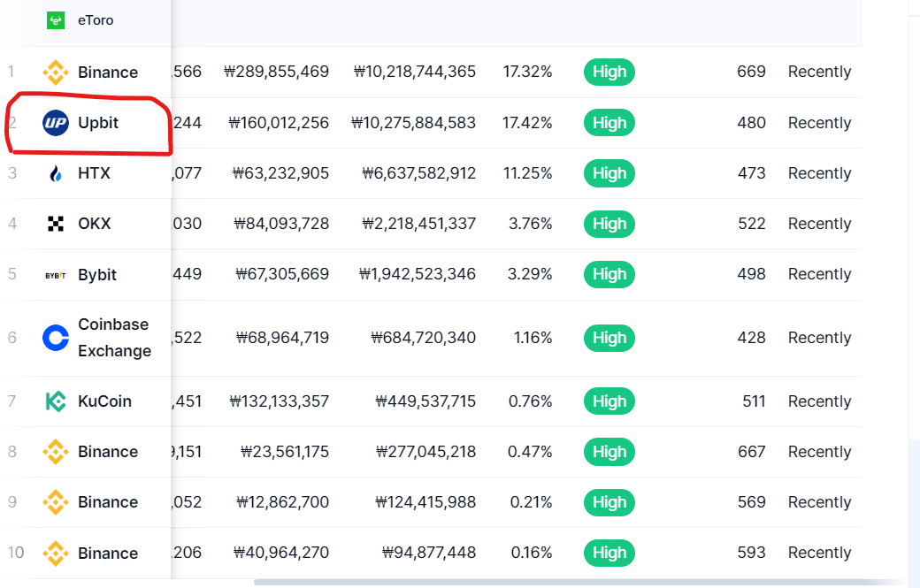Click the Bybit logo icon
920x588 pixels.
pos(56,275)
